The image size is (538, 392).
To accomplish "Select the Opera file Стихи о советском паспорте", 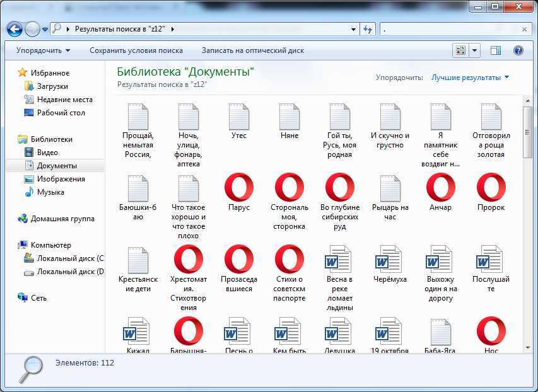I will tap(289, 274).
